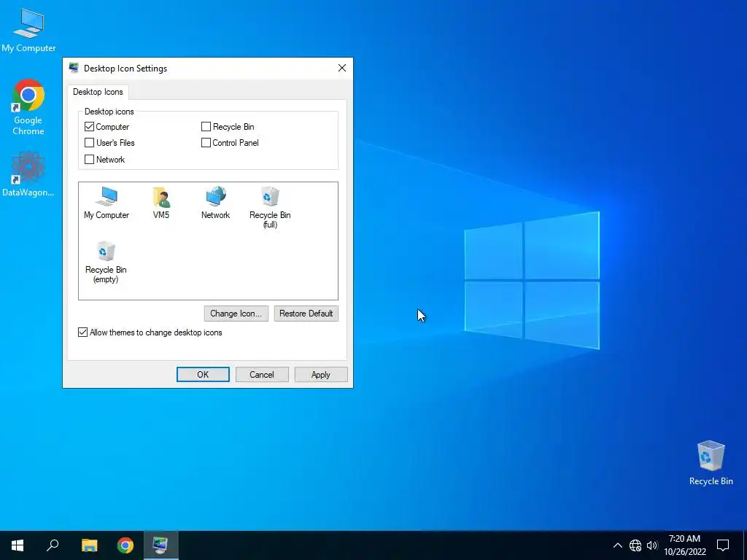
Task: Select the Desktop Icons tab
Action: [x=98, y=92]
